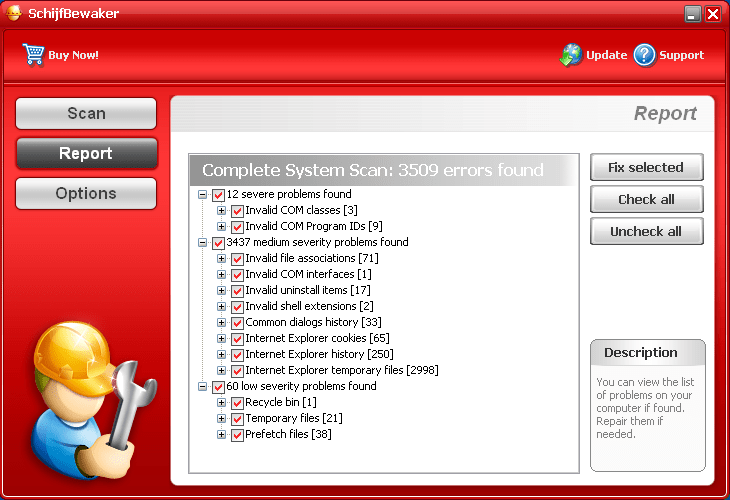The image size is (730, 500).
Task: Collapse the 60 low severity problems group
Action: coord(203,387)
